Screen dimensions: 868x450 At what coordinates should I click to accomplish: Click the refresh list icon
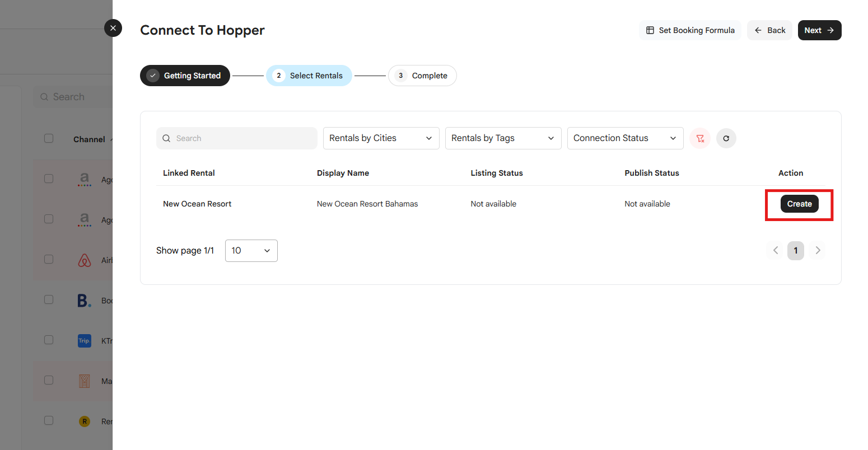pos(726,138)
